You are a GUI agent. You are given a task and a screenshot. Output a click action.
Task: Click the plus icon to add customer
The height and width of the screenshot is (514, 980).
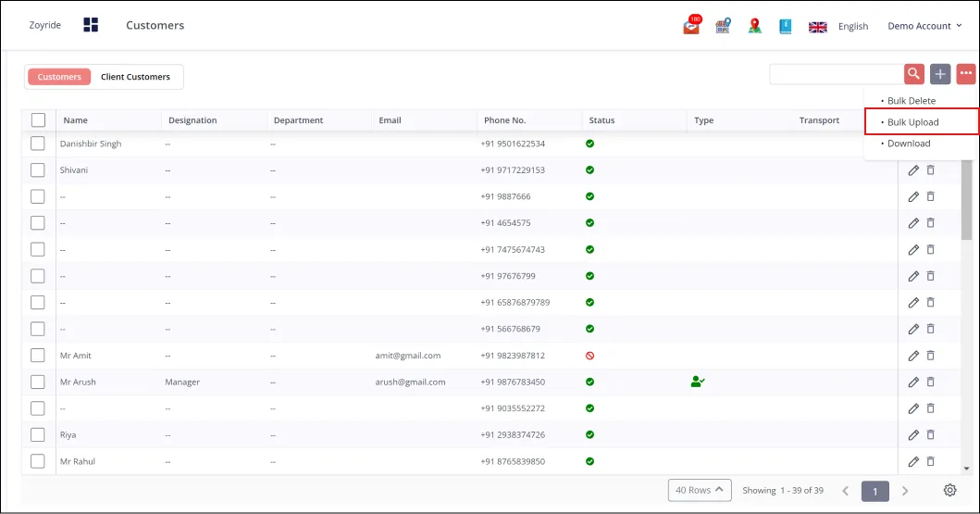point(940,74)
